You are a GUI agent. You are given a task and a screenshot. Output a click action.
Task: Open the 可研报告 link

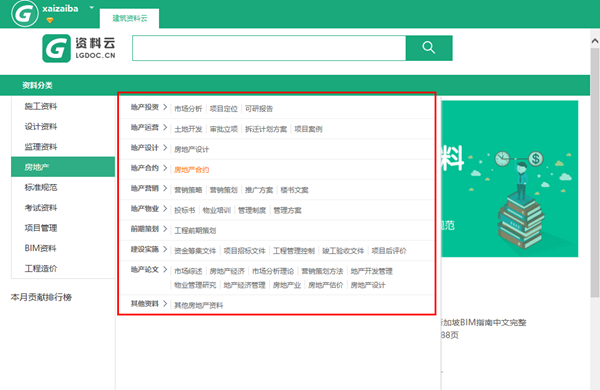click(259, 109)
